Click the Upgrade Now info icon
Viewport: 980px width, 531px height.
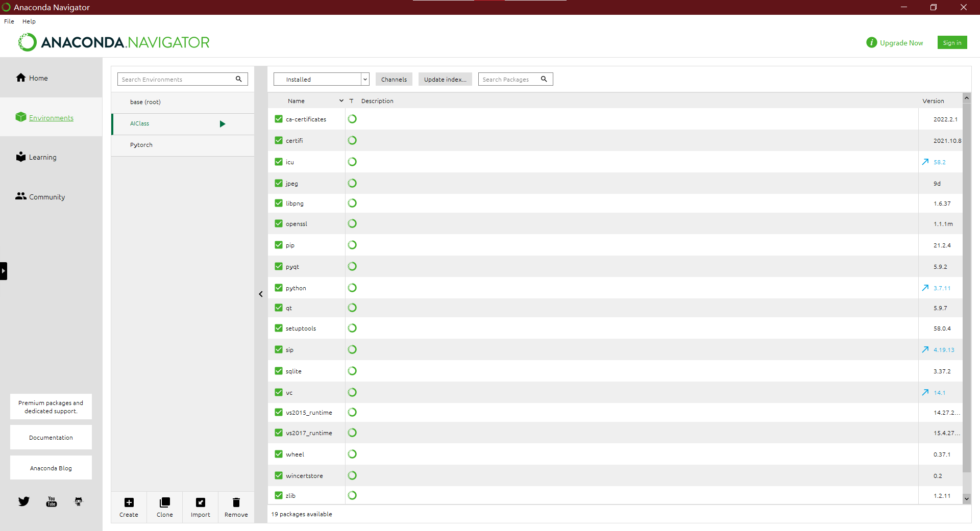pos(872,43)
